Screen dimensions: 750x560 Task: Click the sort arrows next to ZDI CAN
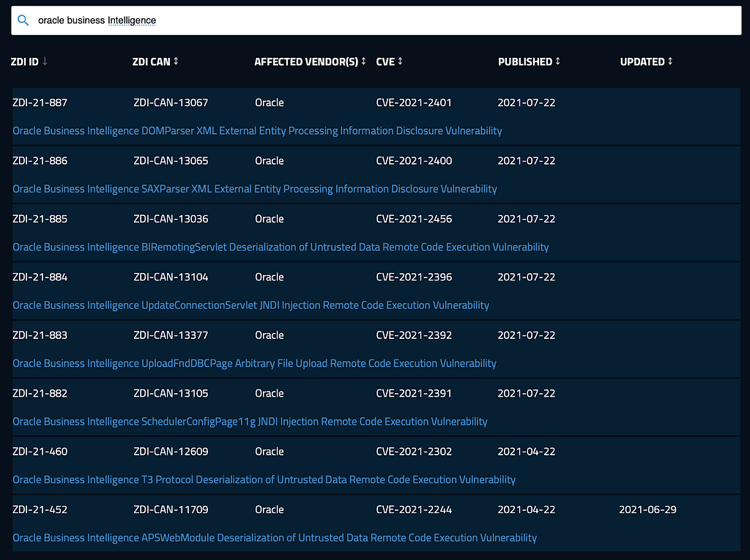tap(176, 61)
